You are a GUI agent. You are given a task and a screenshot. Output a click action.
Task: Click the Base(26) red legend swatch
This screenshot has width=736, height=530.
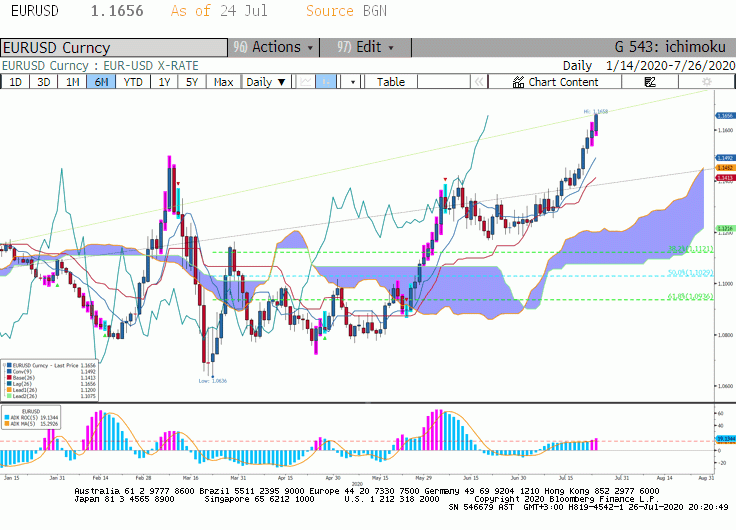click(9, 377)
